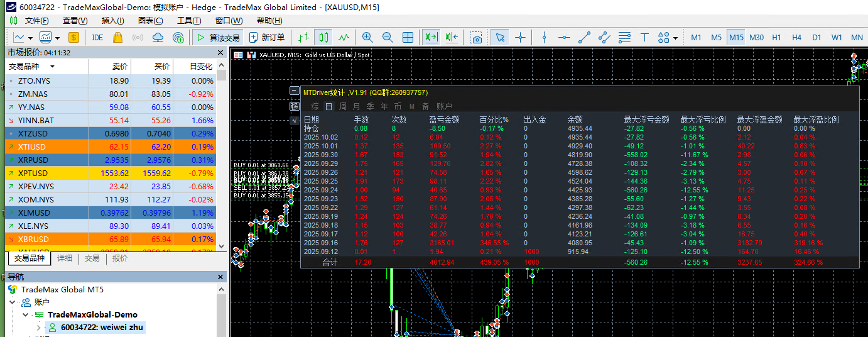Tile windows with the grid icon

408,38
